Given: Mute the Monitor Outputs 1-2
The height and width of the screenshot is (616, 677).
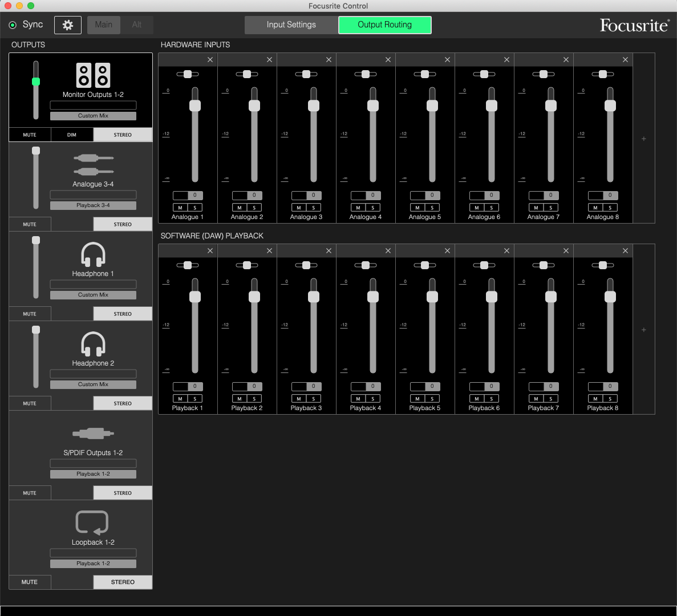Looking at the screenshot, I should tap(30, 135).
